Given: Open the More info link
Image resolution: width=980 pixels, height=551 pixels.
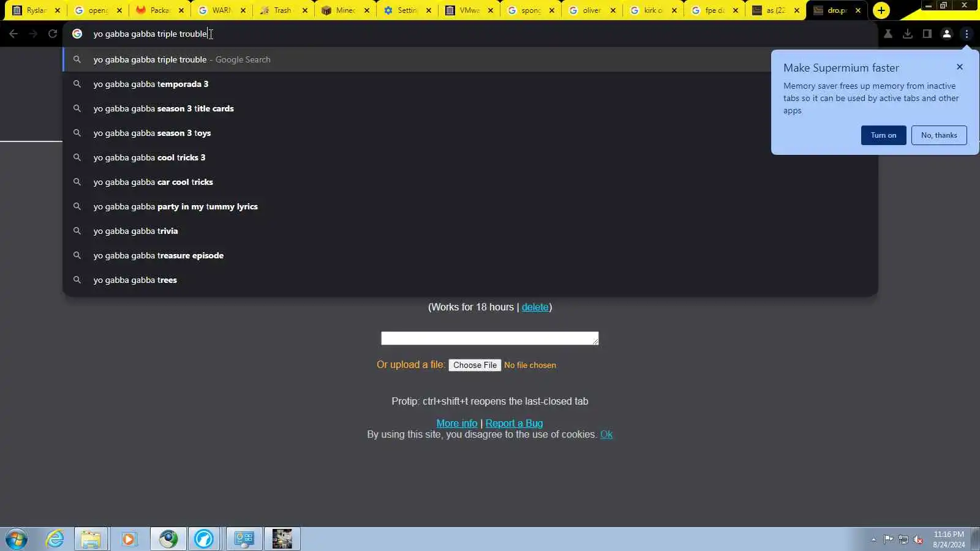Looking at the screenshot, I should 456,423.
